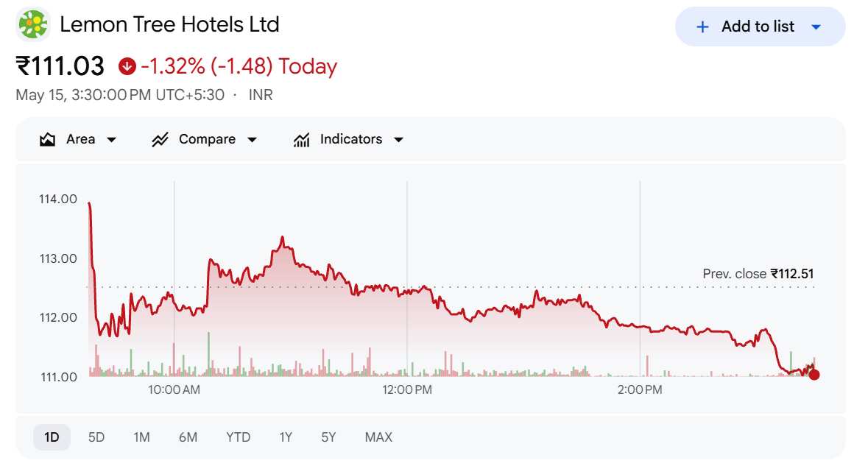Viewport: 868px width, 466px height.
Task: Select the 1D time range tab
Action: pyautogui.click(x=52, y=437)
